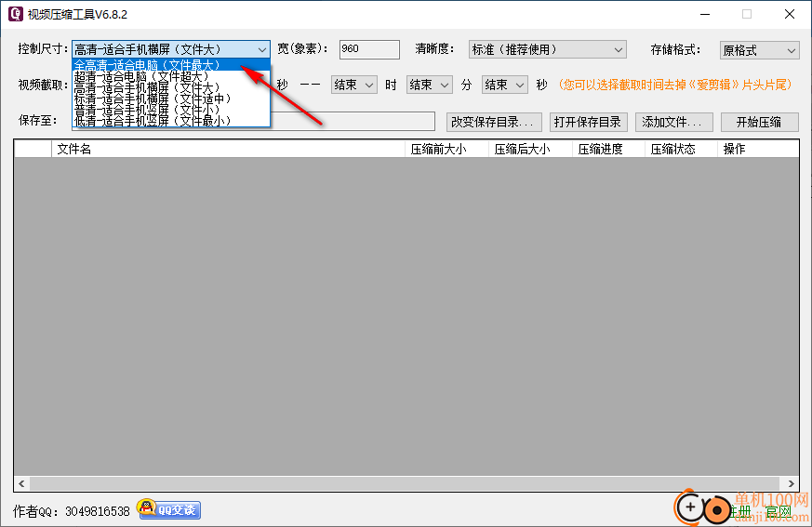Screen dimensions: 812x527
Task: Click the 宽(象素) width input field
Action: click(x=369, y=49)
